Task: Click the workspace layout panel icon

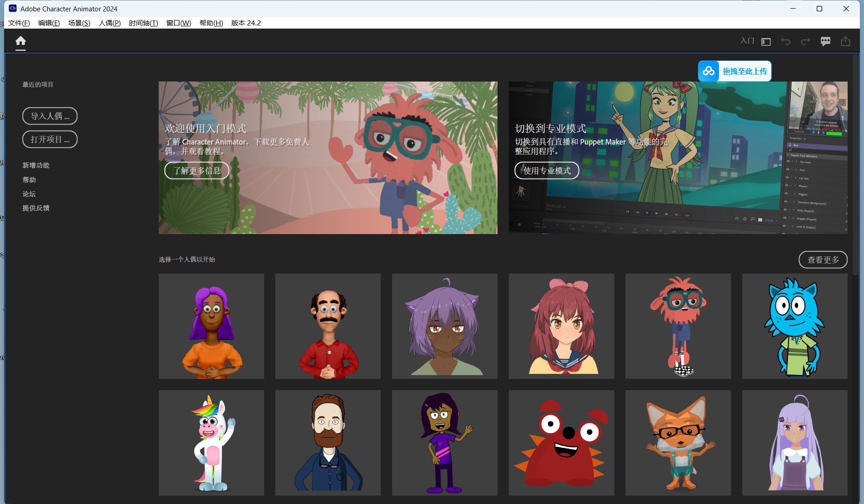Action: click(x=766, y=42)
